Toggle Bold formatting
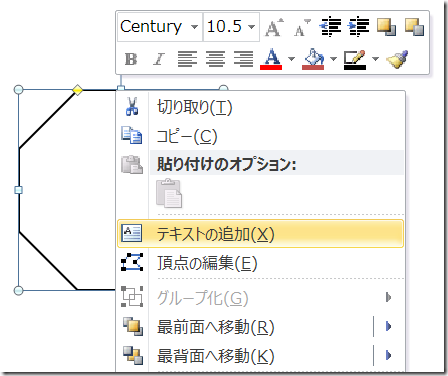Screen dimensions: 448x376 (131, 59)
